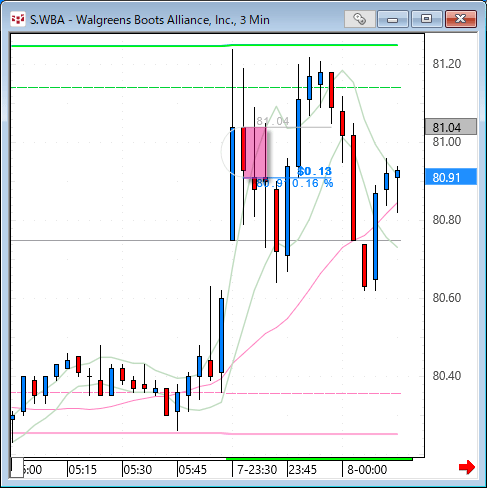Click the gray 81.04 label above pink box
Viewport: 487px width, 488px height.
[273, 121]
